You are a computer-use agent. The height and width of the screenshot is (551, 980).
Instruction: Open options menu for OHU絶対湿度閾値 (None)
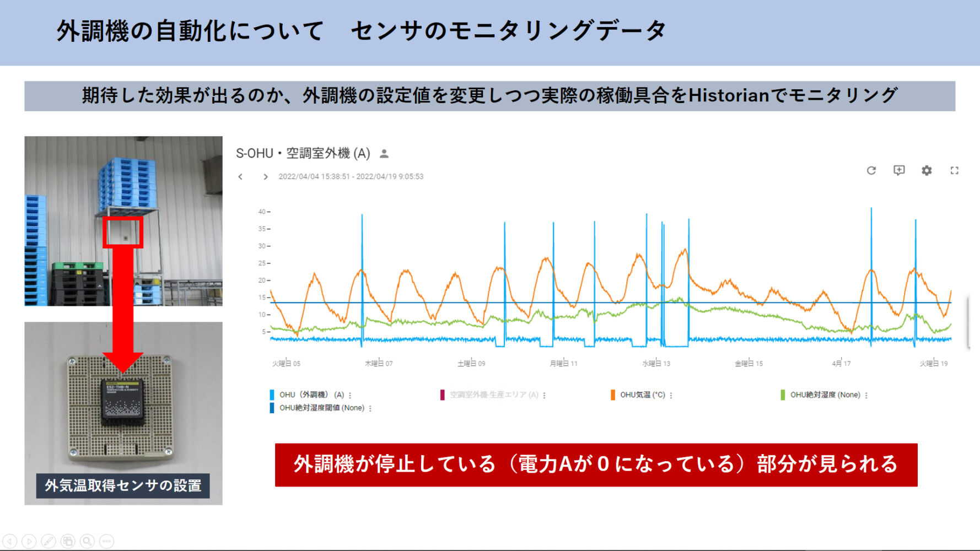tap(370, 409)
